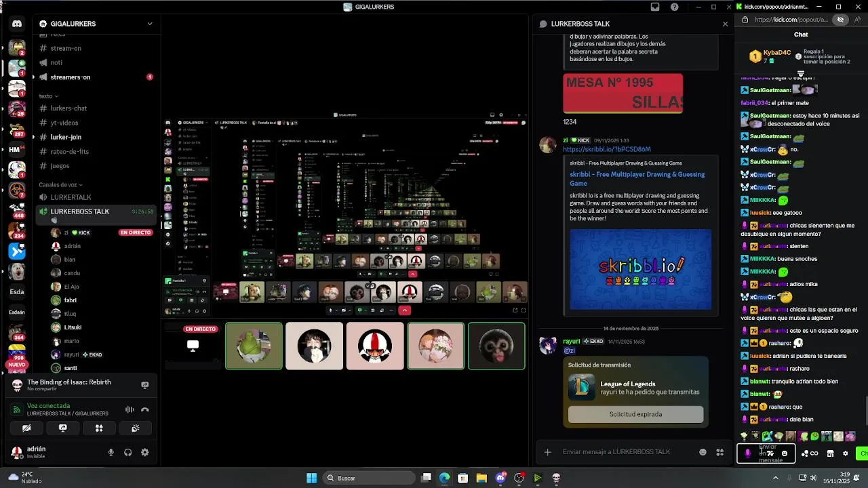Open the taskbar volume control
Viewport: 868px width, 488px height.
(813, 478)
